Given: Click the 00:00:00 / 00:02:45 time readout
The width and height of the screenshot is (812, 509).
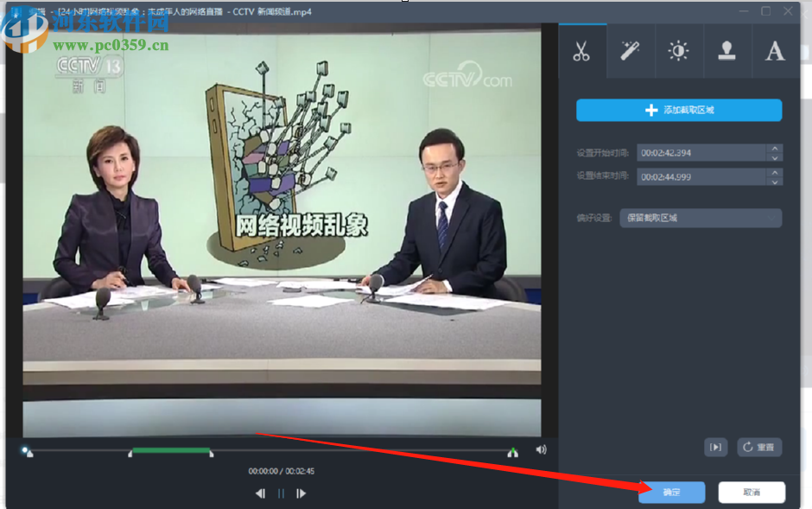Looking at the screenshot, I should point(282,471).
